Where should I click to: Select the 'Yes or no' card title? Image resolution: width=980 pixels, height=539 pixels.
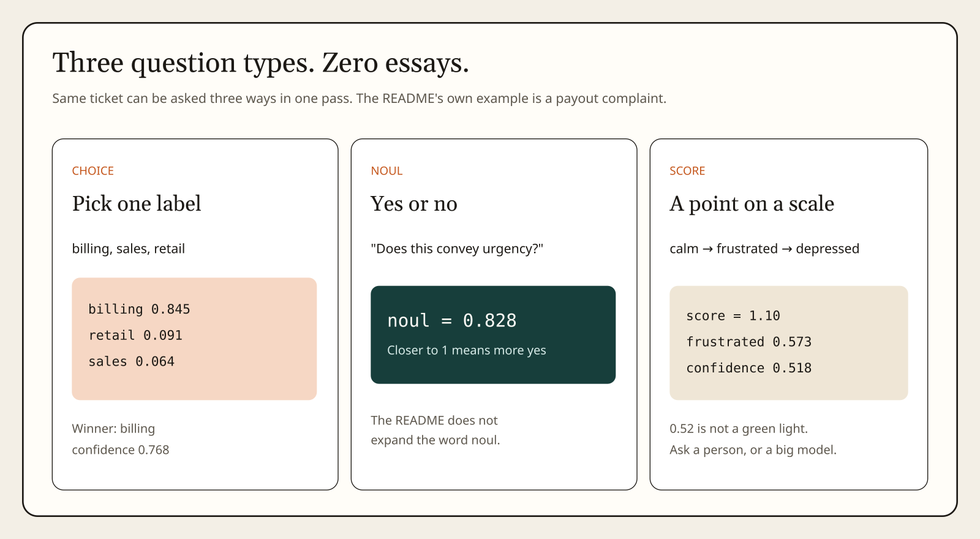(x=414, y=203)
